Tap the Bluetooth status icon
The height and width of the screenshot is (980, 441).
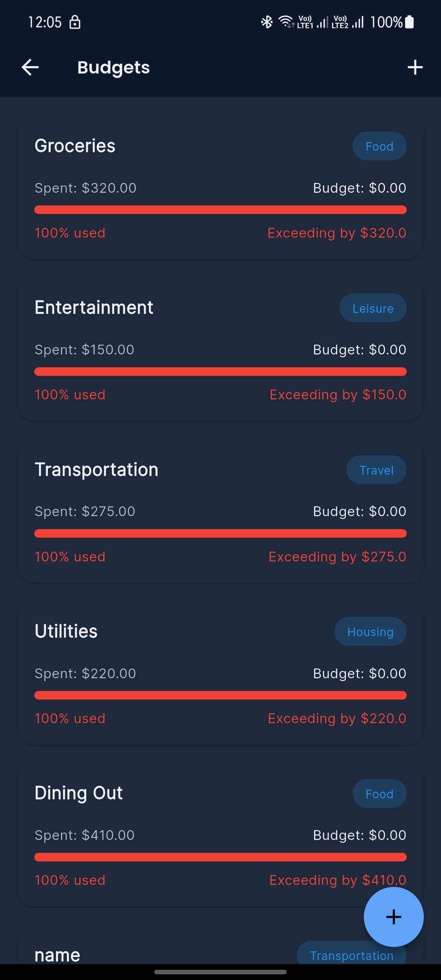[267, 22]
